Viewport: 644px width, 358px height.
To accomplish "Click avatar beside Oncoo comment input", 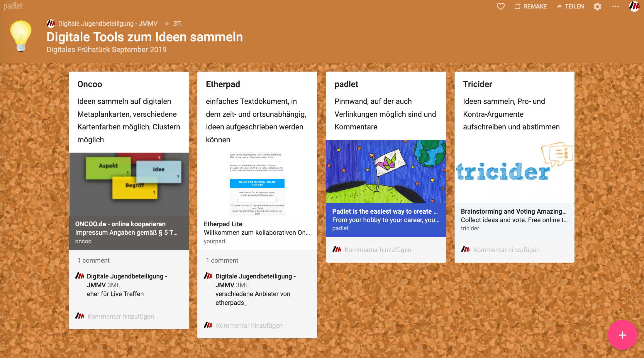I will click(x=79, y=316).
